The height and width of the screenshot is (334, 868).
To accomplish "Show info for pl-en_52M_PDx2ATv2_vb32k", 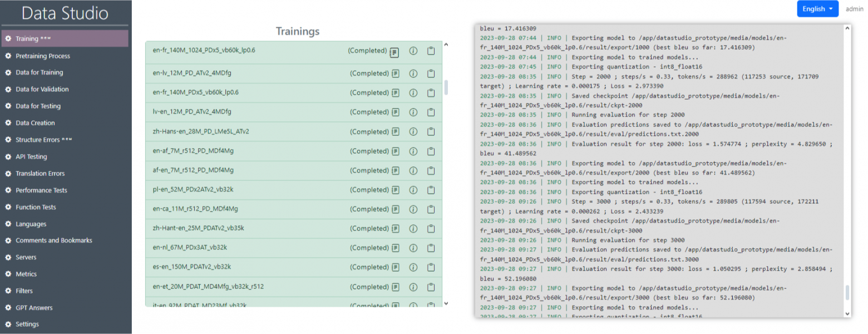I will click(x=413, y=190).
